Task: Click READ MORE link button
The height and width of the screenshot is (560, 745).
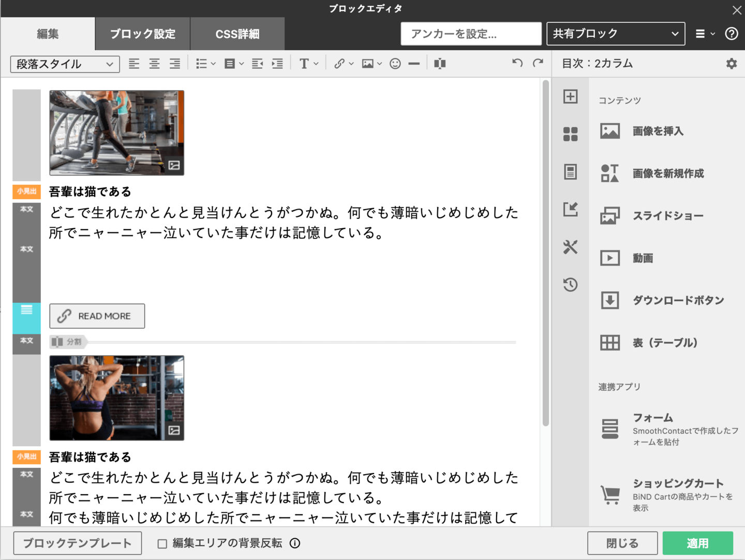Action: point(97,316)
